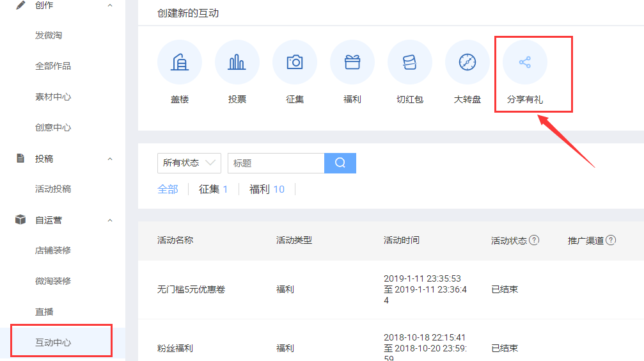
Task: Collapse the 创作 sidebar section
Action: tap(109, 5)
